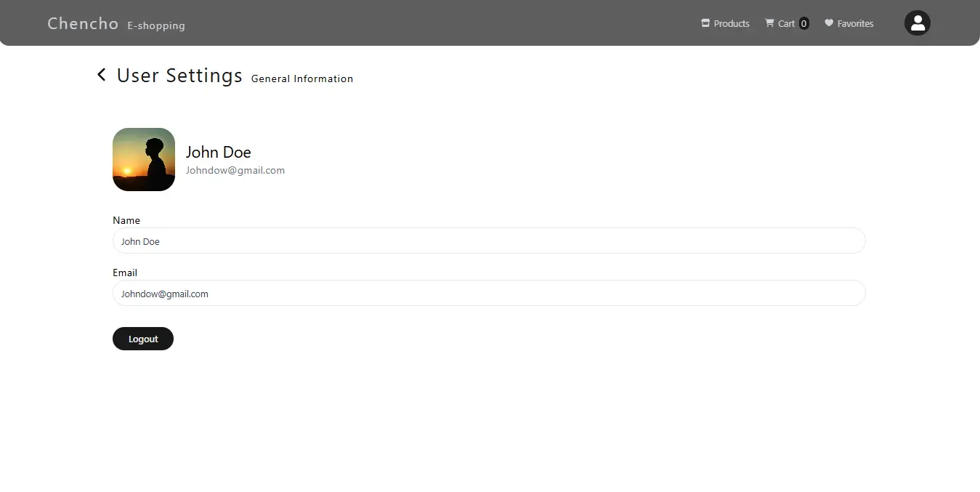Click the General Information section label
The width and height of the screenshot is (980, 492).
click(302, 78)
